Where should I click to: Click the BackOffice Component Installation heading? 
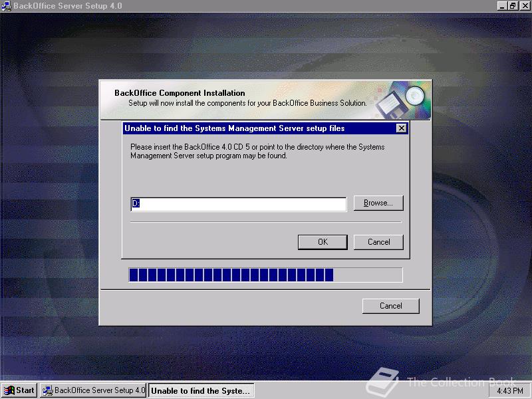point(180,93)
